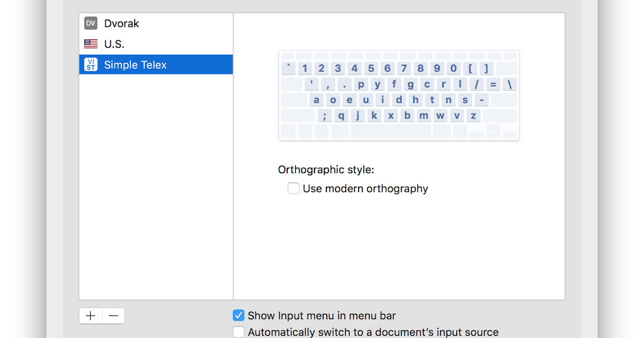Click the ] key in keyboard preview
This screenshot has width=644, height=338.
click(x=486, y=68)
